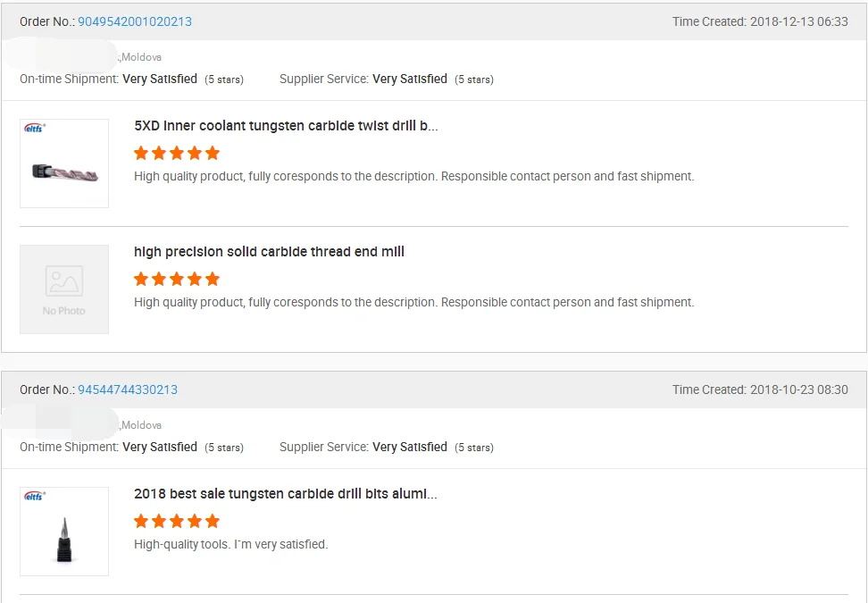Open 5XD inner coolant tungsten carbide title

point(286,126)
